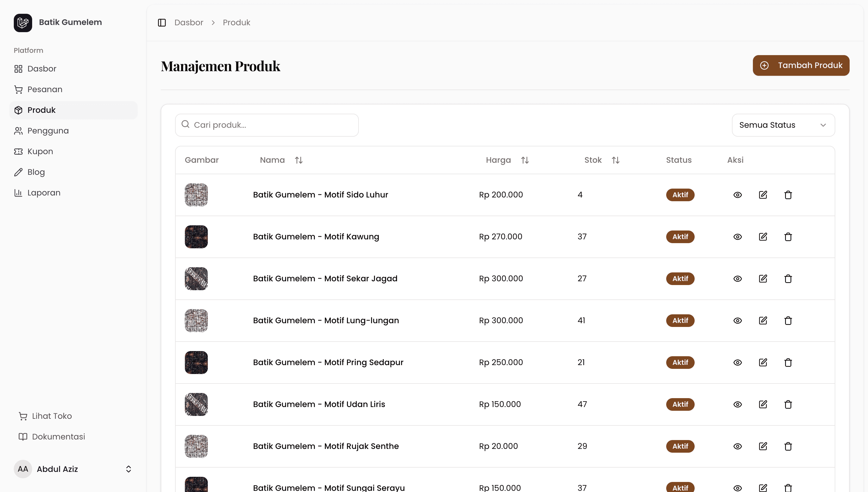Click the Motif Lung-lungan thumbnail
This screenshot has height=492, width=868.
coord(196,321)
